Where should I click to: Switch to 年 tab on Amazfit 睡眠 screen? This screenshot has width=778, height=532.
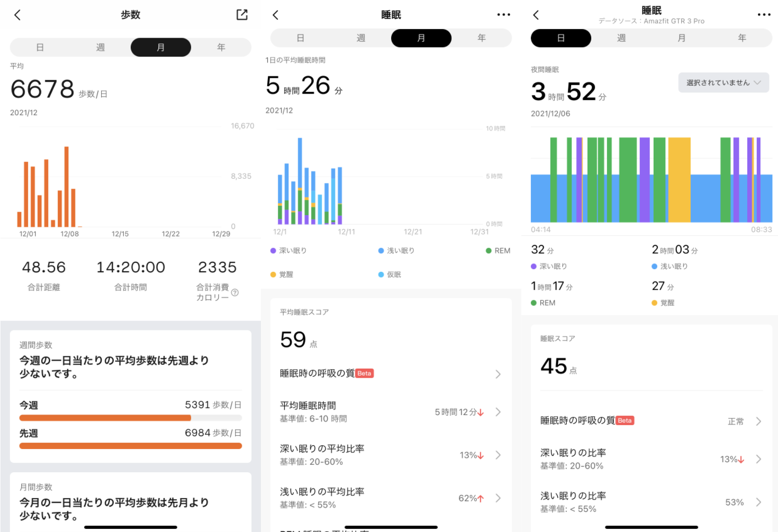tap(742, 38)
